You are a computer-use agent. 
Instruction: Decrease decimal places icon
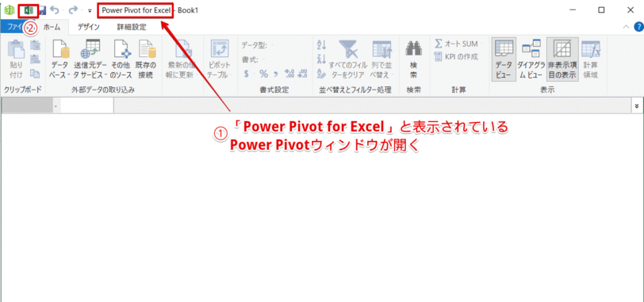[302, 74]
